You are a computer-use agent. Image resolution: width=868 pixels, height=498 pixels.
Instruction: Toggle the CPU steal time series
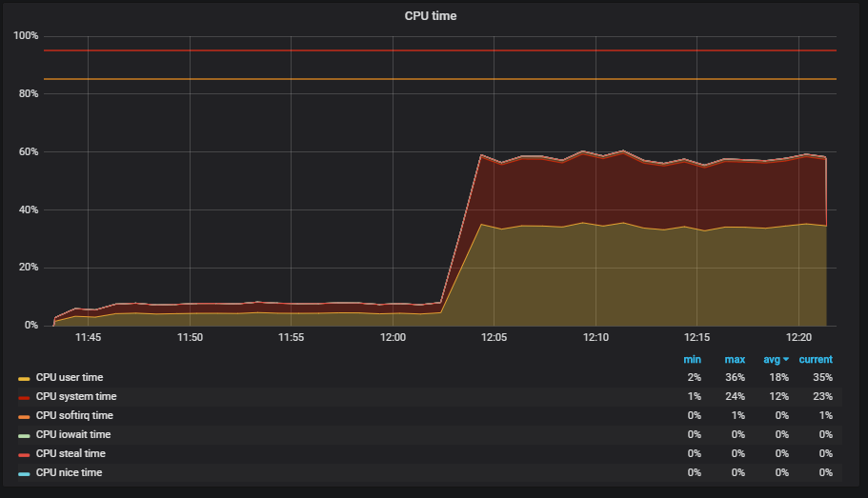pos(71,453)
